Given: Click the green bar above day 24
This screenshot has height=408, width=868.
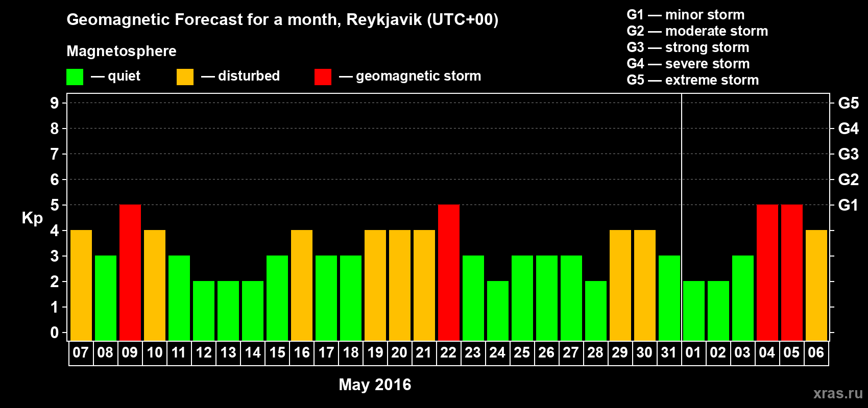Looking at the screenshot, I should (498, 311).
